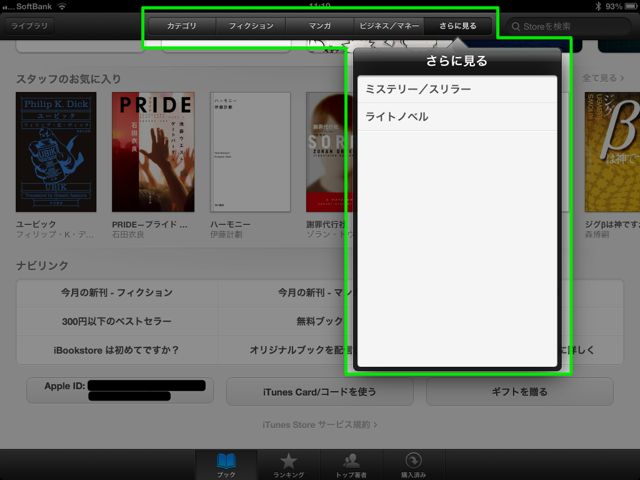This screenshot has width=640, height=480.
Task: Click the PRIDE－プライド title text
Action: 149,224
